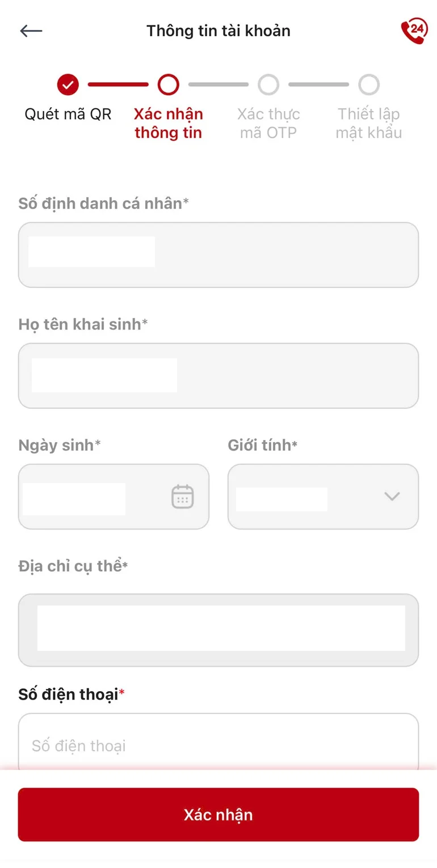Viewport: 437px width, 868px height.
Task: Click the Quét mã QR step label
Action: [x=68, y=115]
